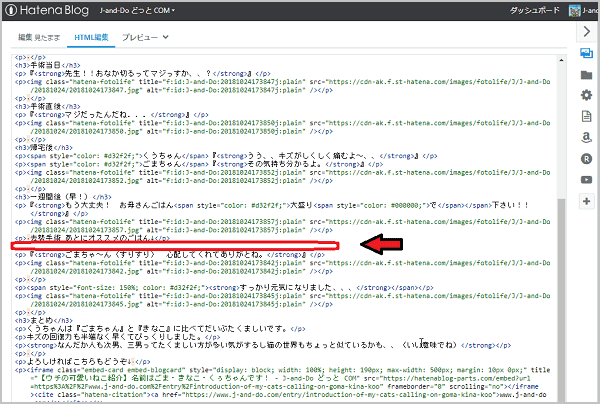Expand the プレビュー dropdown chevron
Viewport: 600px width, 404px height.
[x=165, y=37]
